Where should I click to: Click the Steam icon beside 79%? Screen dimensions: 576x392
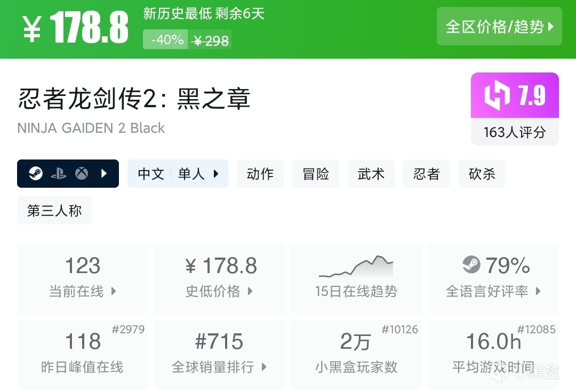[x=471, y=265]
